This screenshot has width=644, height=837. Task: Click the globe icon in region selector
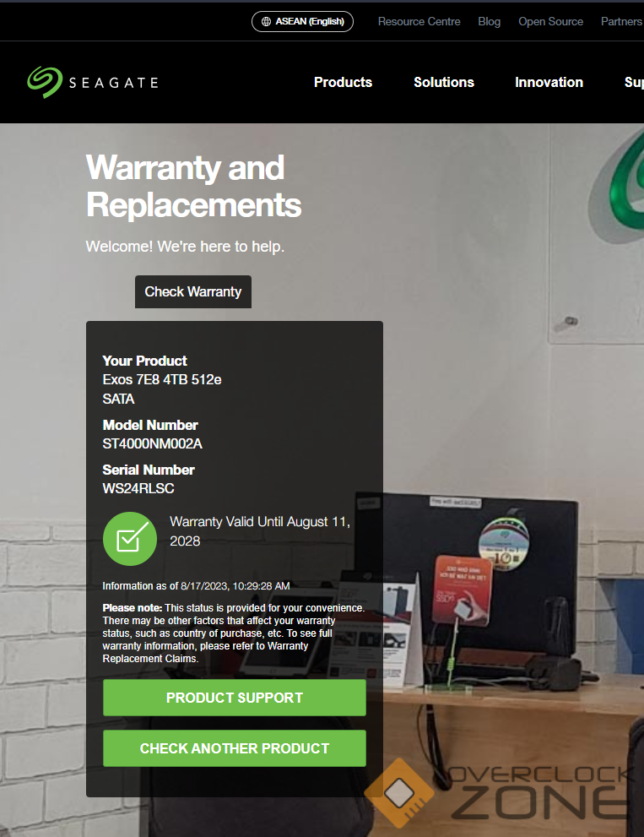click(x=266, y=22)
